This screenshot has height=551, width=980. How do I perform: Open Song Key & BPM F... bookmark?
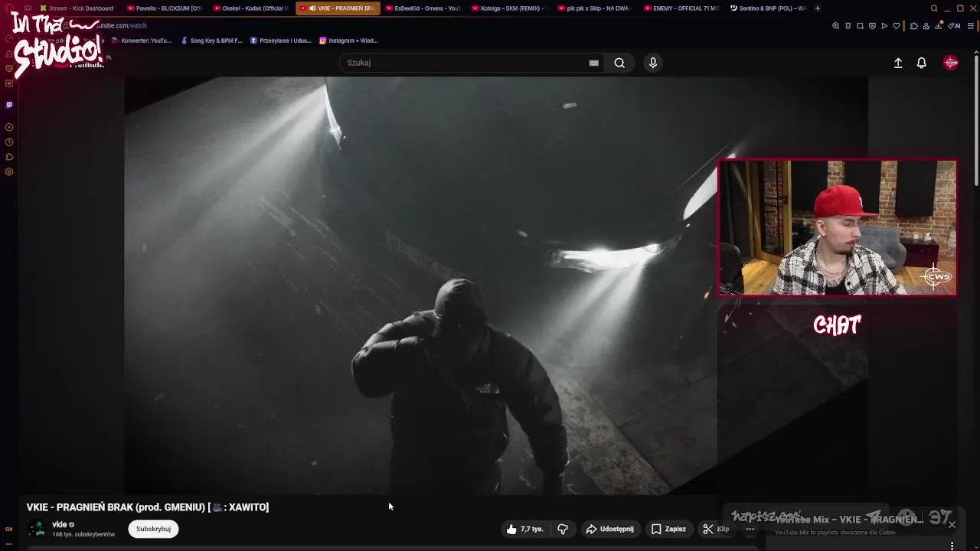[211, 41]
